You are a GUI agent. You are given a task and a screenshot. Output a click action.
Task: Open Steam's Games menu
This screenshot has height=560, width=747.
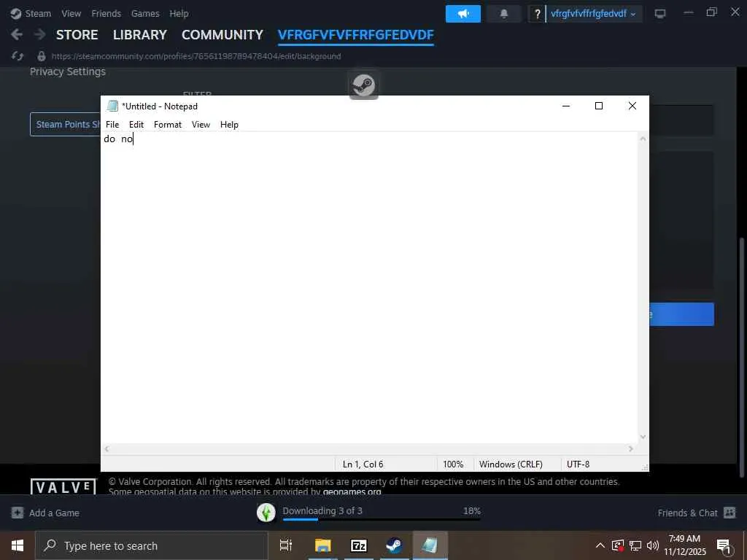(x=145, y=13)
